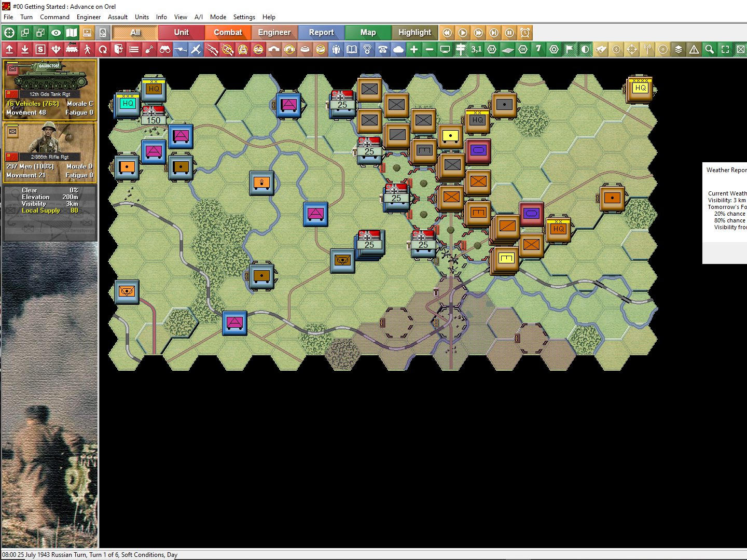
Task: Open the Settings menu
Action: [244, 17]
